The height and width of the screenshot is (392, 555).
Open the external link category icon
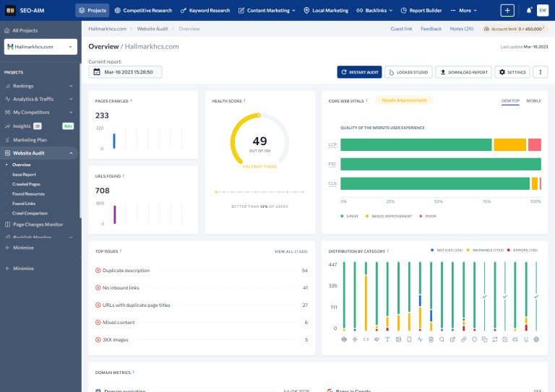(x=452, y=339)
